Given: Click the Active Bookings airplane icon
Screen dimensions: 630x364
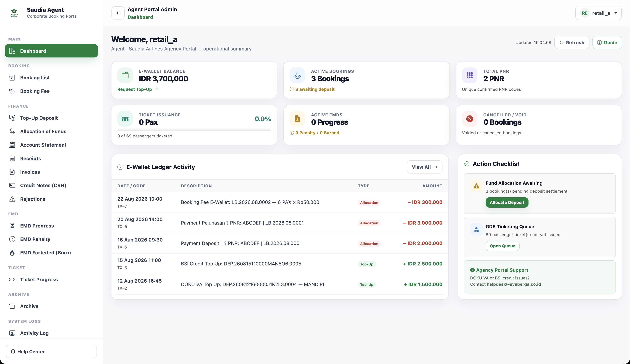Looking at the screenshot, I should tap(297, 75).
